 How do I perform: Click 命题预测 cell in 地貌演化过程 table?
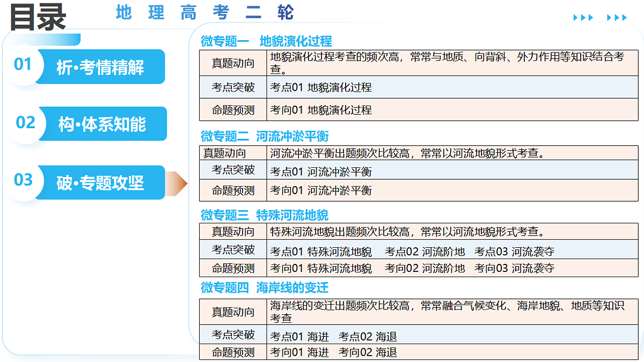click(233, 110)
